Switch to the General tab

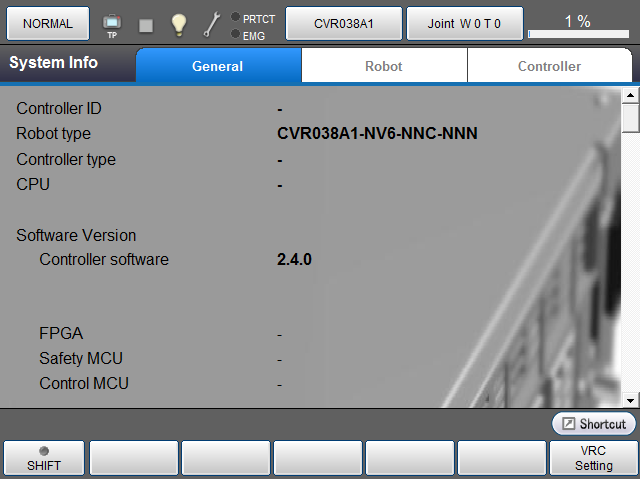click(218, 66)
